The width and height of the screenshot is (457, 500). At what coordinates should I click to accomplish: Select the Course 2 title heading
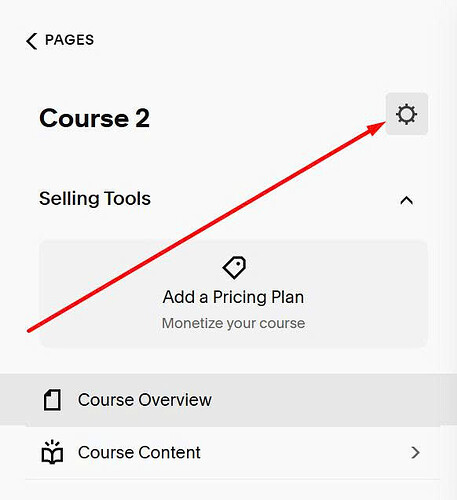94,118
